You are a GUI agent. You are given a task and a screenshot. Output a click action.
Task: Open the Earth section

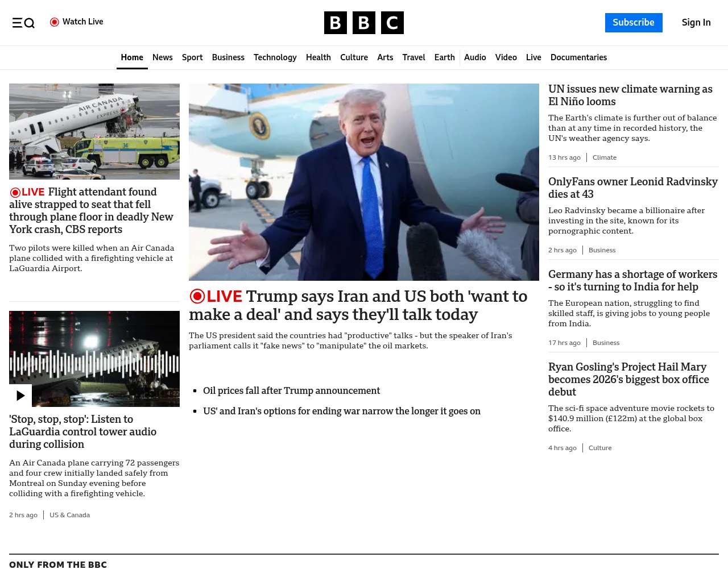point(445,57)
